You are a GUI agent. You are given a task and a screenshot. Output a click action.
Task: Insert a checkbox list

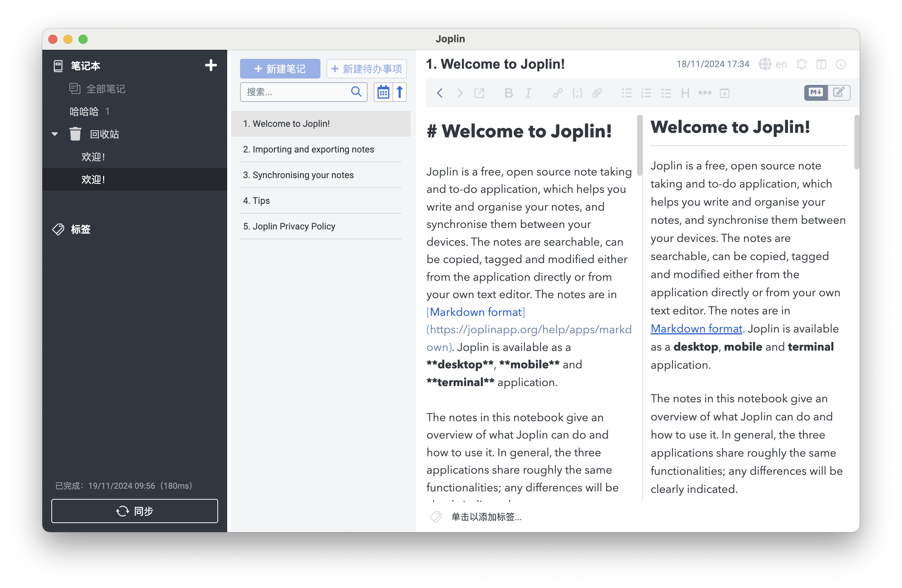coord(665,93)
